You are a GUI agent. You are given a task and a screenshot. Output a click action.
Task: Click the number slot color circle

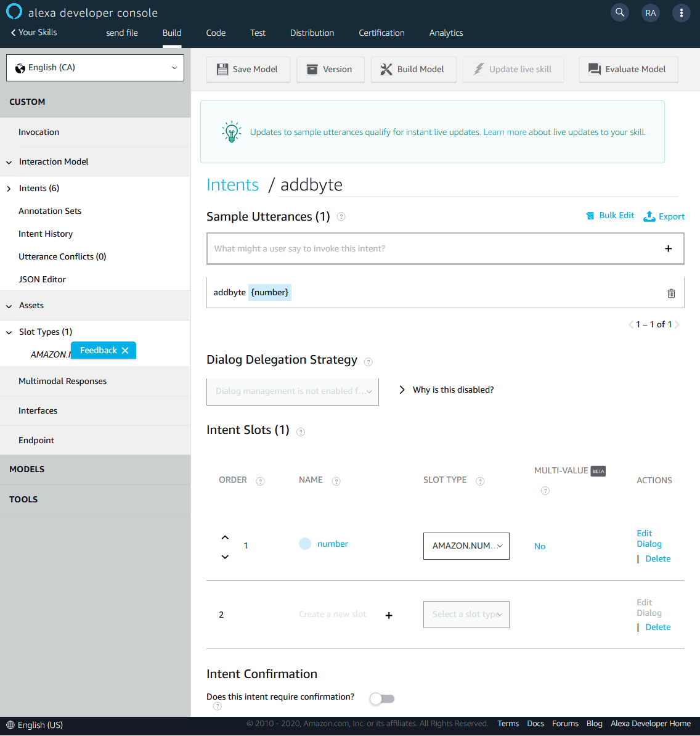pos(305,544)
